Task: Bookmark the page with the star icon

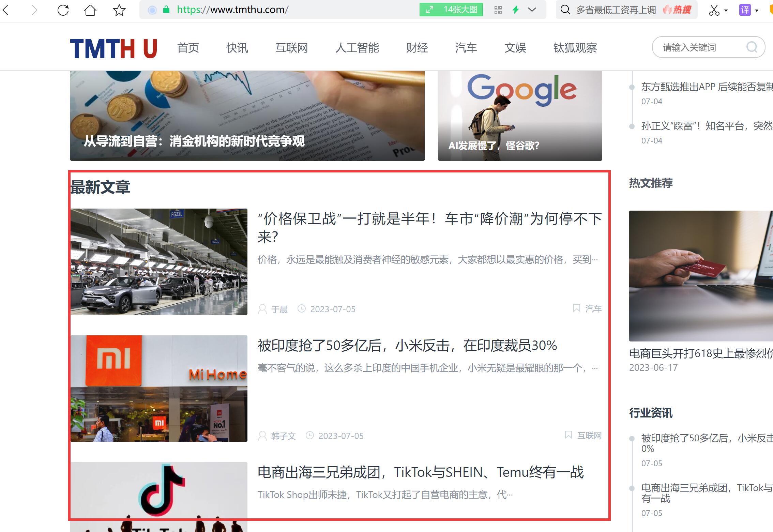Action: [x=119, y=10]
